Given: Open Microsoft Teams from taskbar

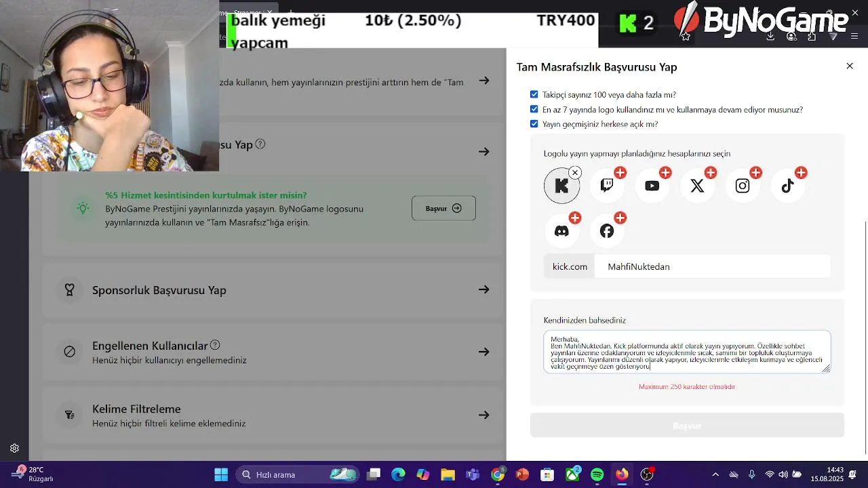Looking at the screenshot, I should 473,474.
